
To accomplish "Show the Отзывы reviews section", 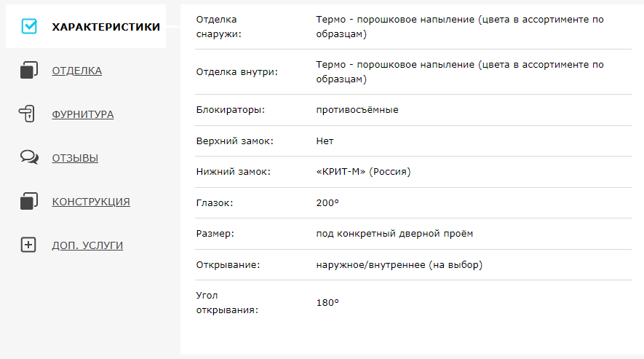I will [x=75, y=158].
